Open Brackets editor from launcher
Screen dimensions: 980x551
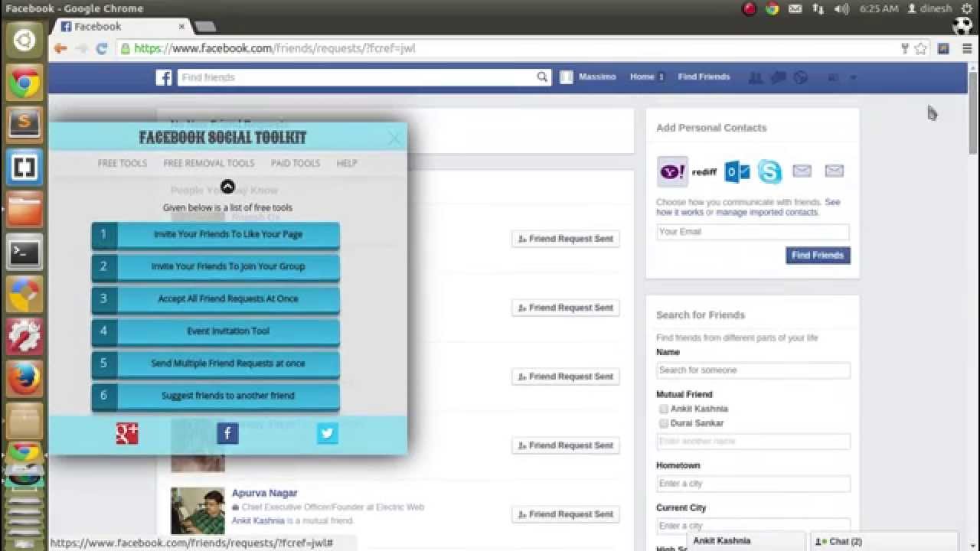point(24,167)
